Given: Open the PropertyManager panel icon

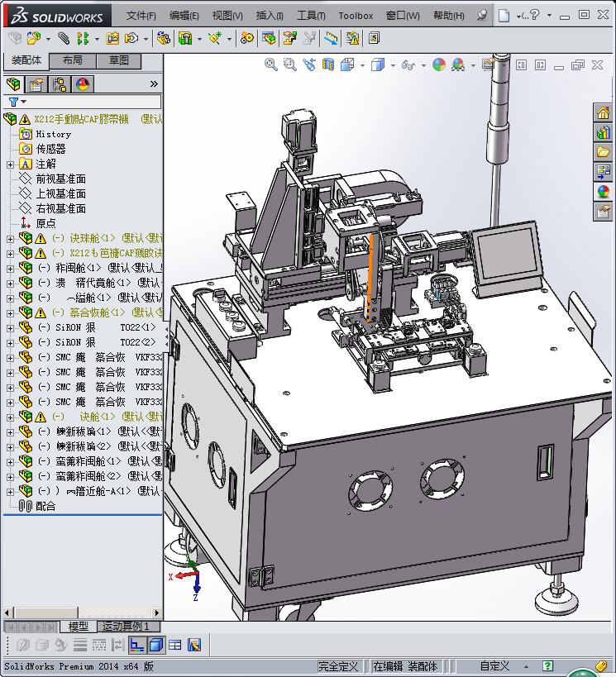Looking at the screenshot, I should (36, 84).
